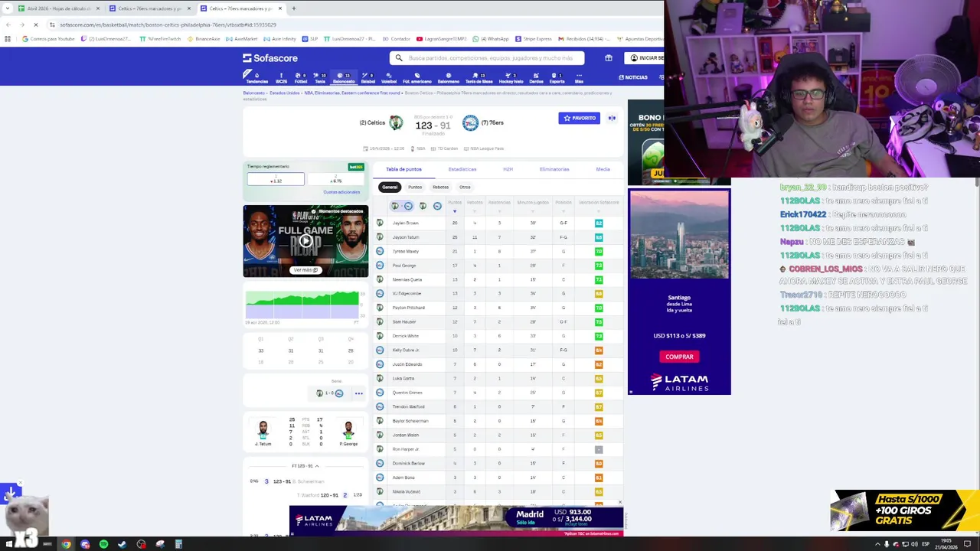Select odds option 1 at 1.12
Screen dimensions: 980x551
click(276, 179)
